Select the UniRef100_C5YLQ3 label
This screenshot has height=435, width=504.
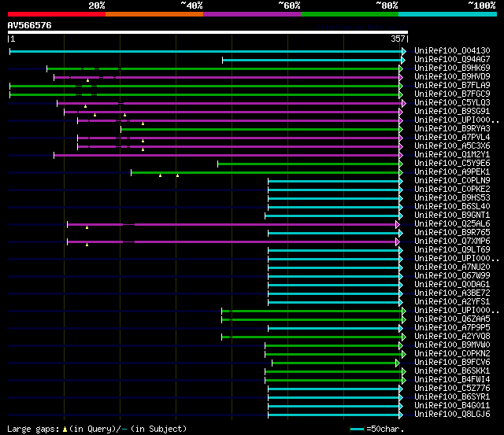click(x=452, y=102)
